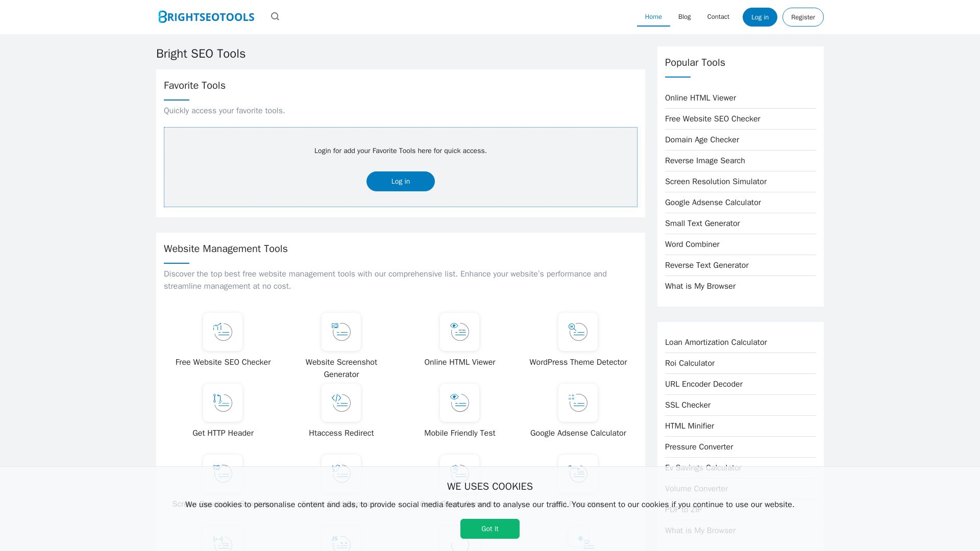Open the Google Adsense Calculator tool icon

(578, 403)
